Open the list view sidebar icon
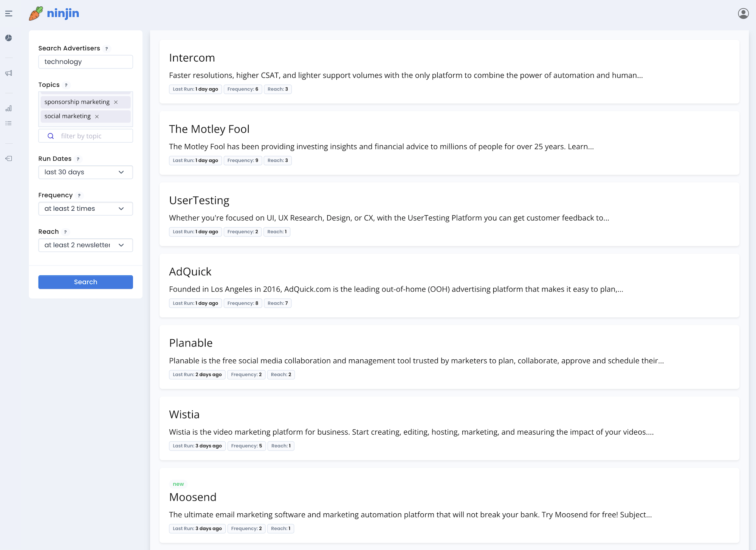 pyautogui.click(x=9, y=123)
